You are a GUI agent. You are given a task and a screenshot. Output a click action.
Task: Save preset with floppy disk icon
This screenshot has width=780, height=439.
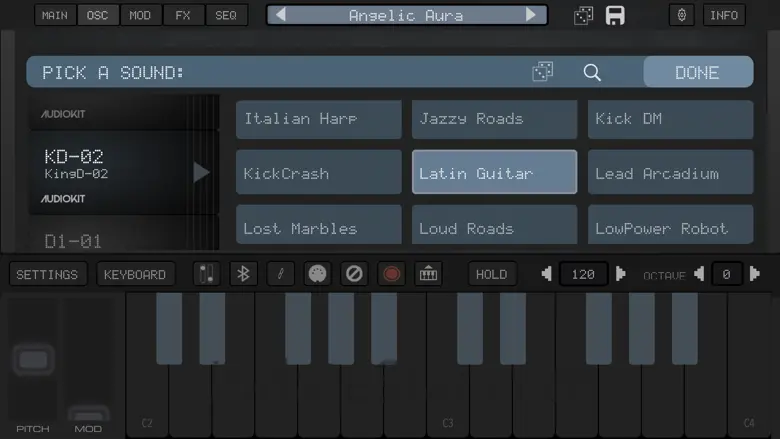click(615, 15)
